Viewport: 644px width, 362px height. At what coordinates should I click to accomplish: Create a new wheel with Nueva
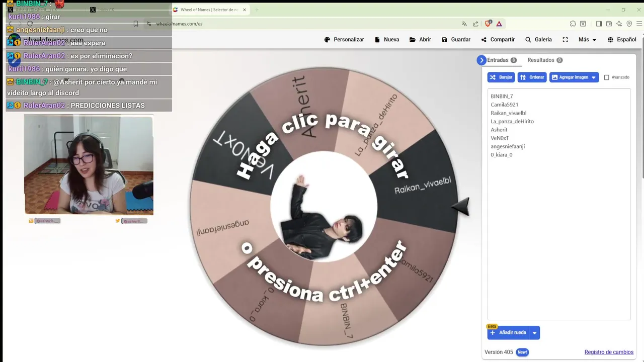[387, 40]
